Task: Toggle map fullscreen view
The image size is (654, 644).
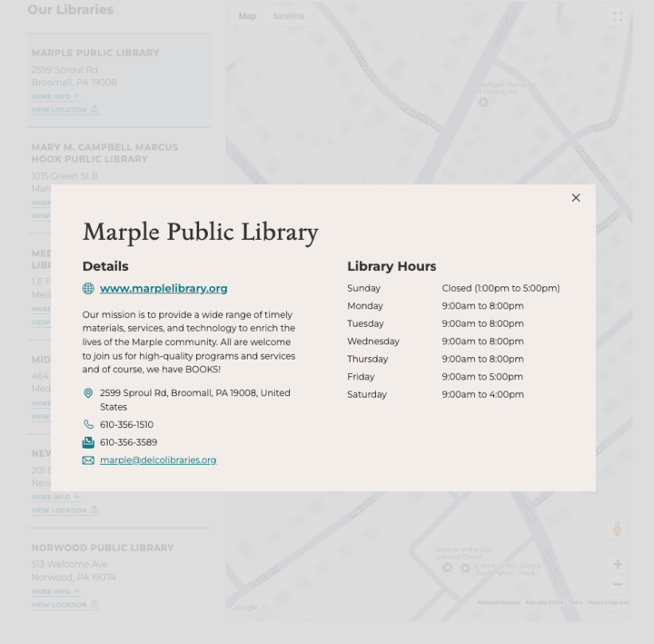Action: click(x=618, y=16)
